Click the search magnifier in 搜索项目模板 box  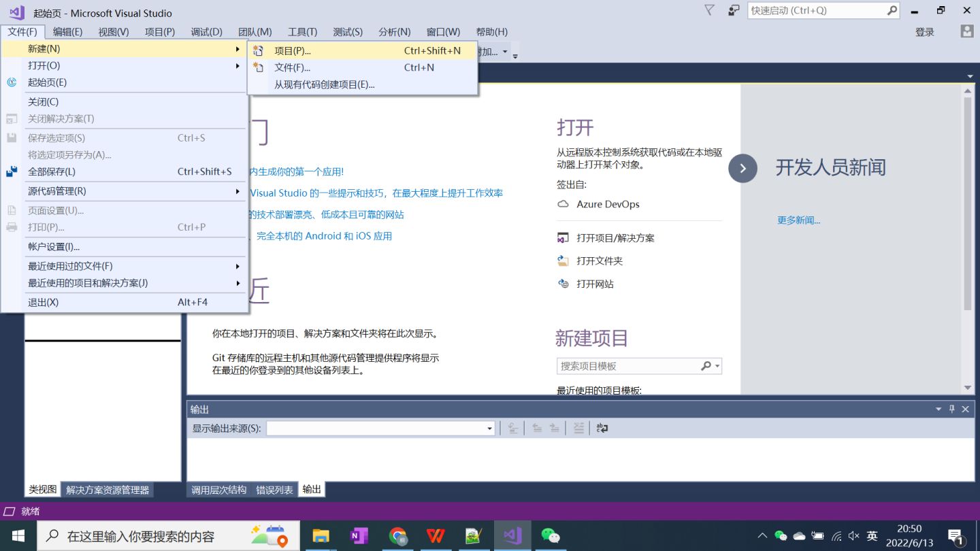click(706, 366)
